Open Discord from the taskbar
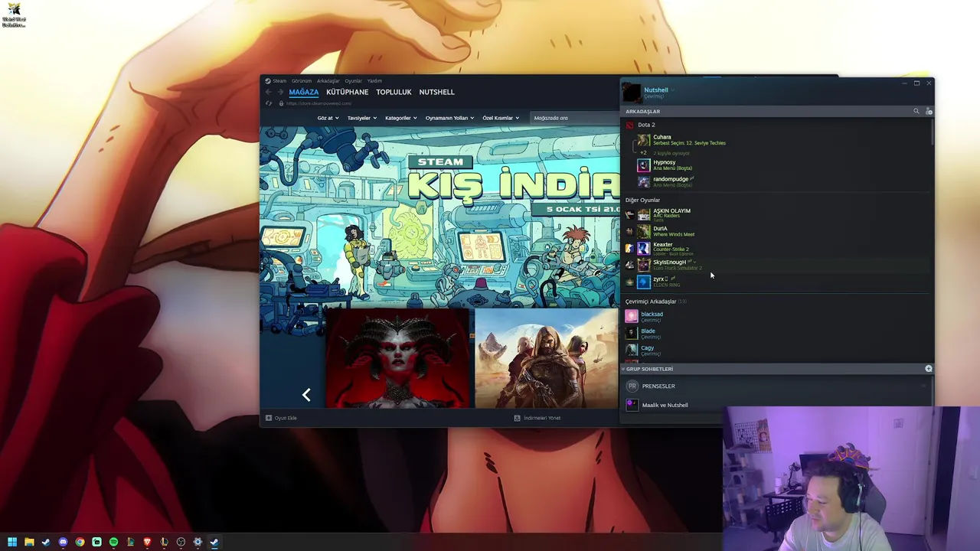The width and height of the screenshot is (980, 551). tap(63, 542)
